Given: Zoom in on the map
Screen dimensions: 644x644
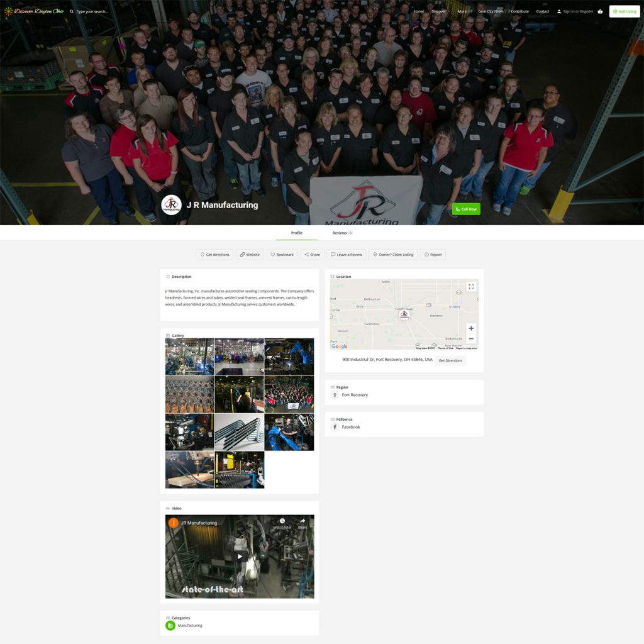Looking at the screenshot, I should pyautogui.click(x=471, y=328).
